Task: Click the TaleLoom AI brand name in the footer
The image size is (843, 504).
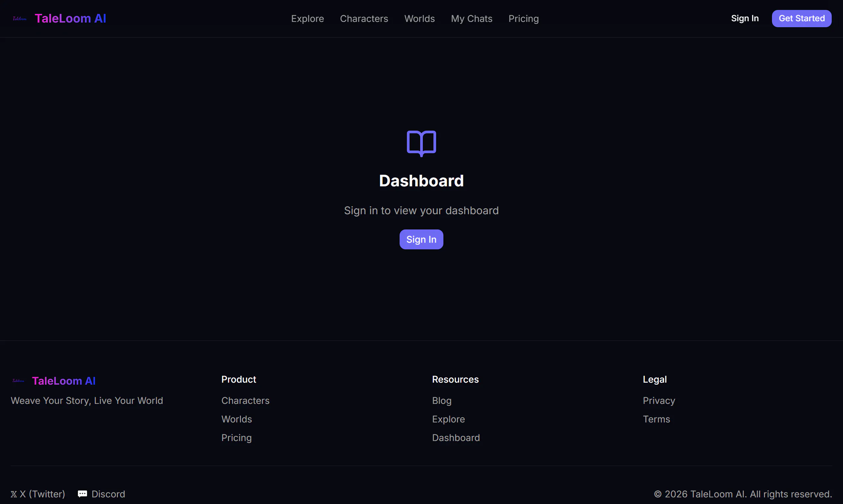Action: click(64, 381)
